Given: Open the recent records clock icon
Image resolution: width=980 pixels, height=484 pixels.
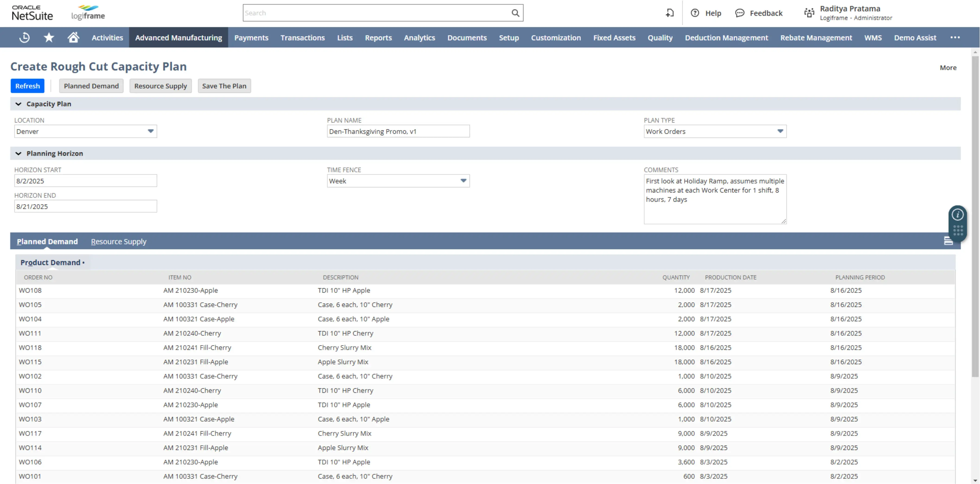Looking at the screenshot, I should coord(24,37).
